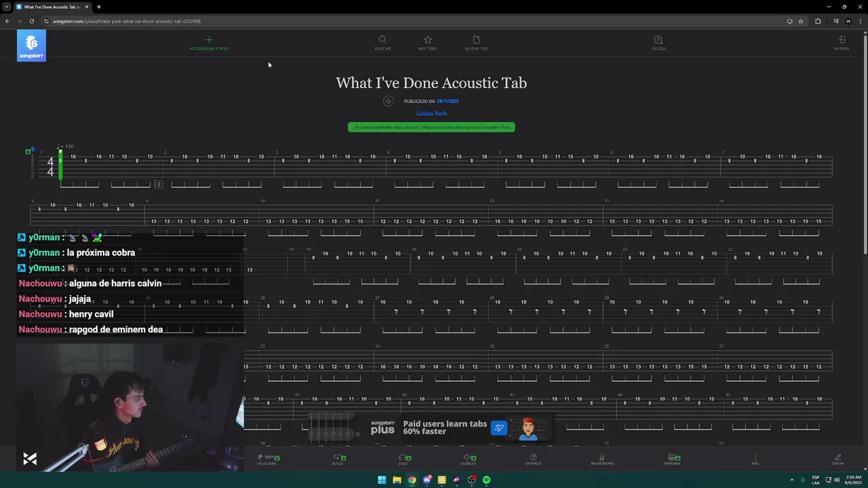Click the install/cast icon in address bar
The image size is (868, 488).
tap(789, 21)
